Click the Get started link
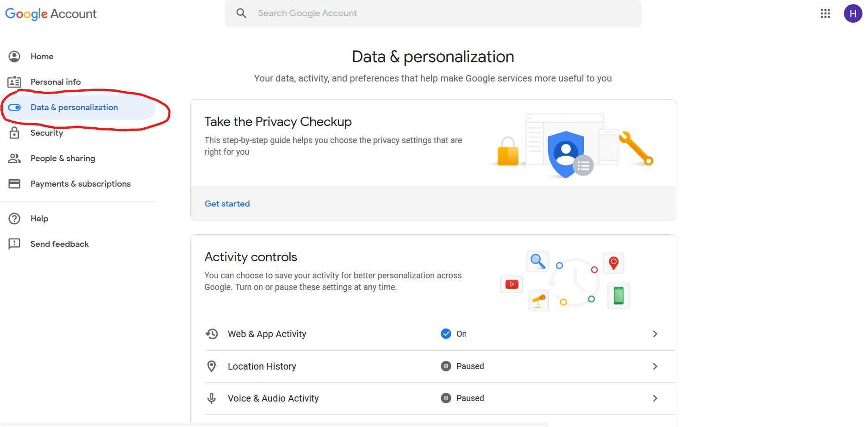Screen dimensions: 868x427 point(227,204)
